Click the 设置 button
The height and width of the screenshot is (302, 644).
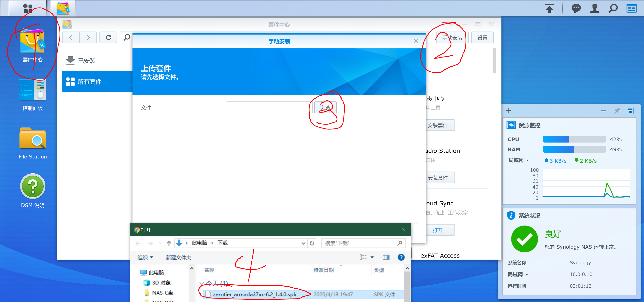(482, 38)
